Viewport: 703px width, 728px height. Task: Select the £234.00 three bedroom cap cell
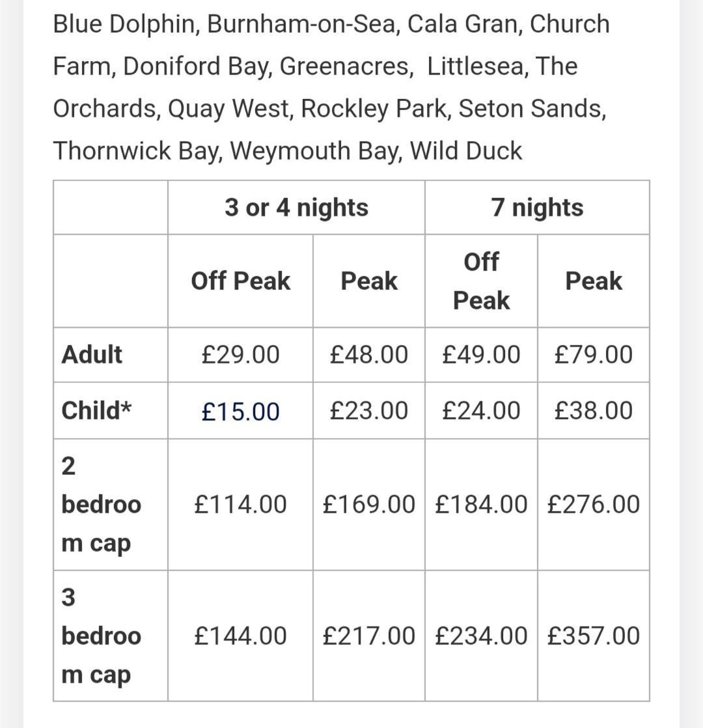(x=481, y=636)
